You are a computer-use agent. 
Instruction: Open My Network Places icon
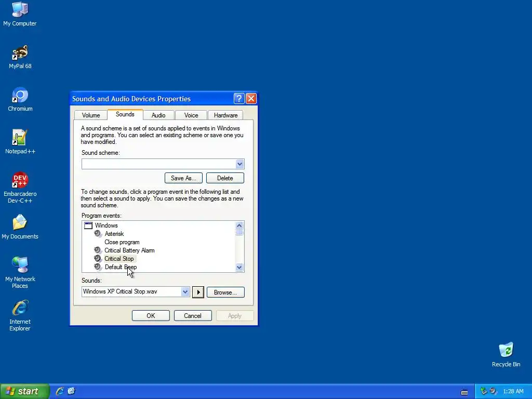pyautogui.click(x=20, y=273)
